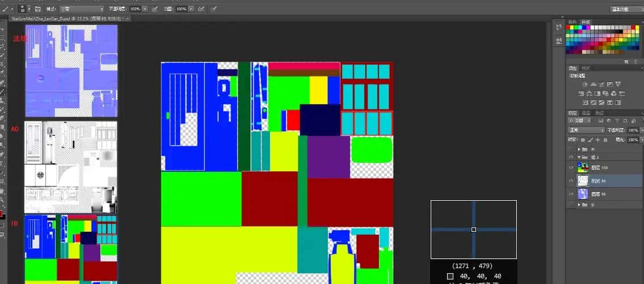Open the layer blend mode dropdown
The height and width of the screenshot is (284, 644).
point(586,130)
